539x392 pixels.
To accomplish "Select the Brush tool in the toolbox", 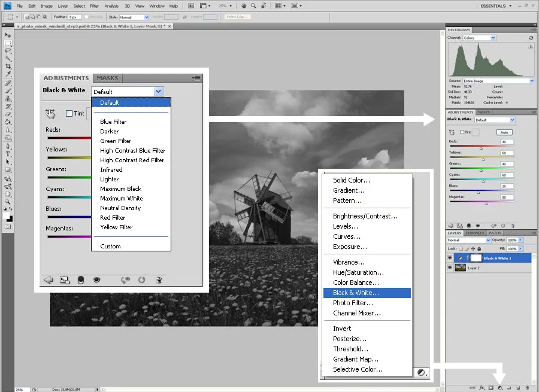I will pyautogui.click(x=8, y=91).
